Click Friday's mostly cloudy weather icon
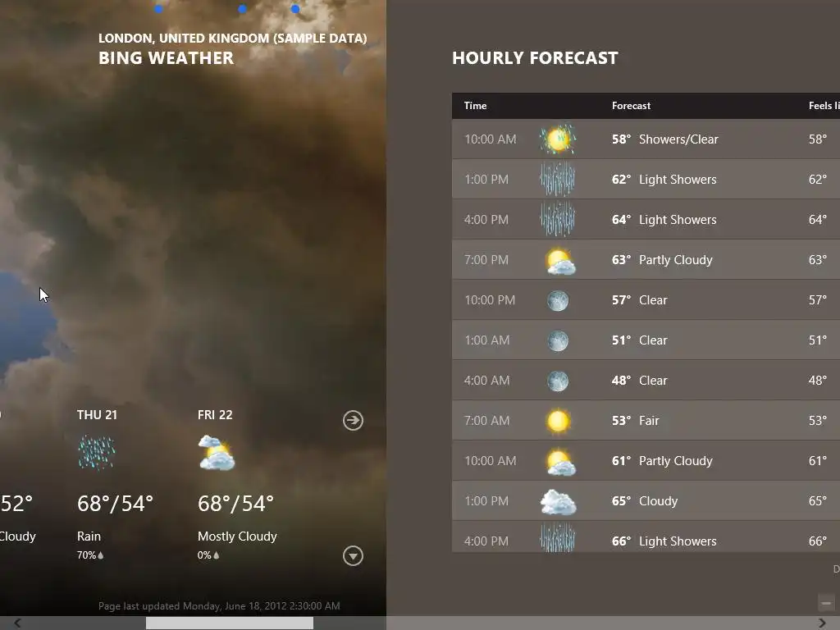840x630 pixels. pos(217,453)
